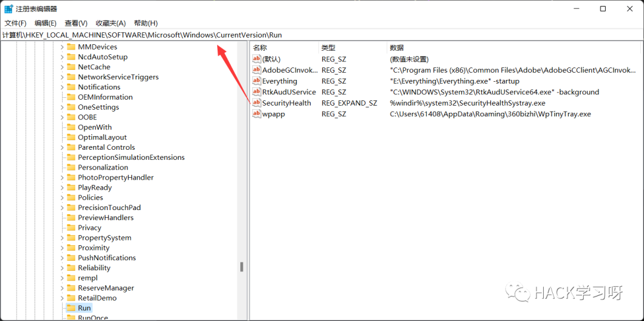This screenshot has width=644, height=321.
Task: Select the SecurityHealth value name
Action: (287, 103)
